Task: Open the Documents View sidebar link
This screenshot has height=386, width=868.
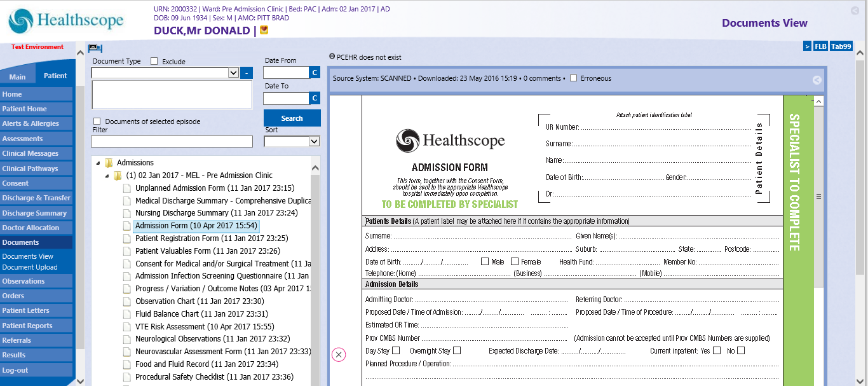Action: coord(28,256)
